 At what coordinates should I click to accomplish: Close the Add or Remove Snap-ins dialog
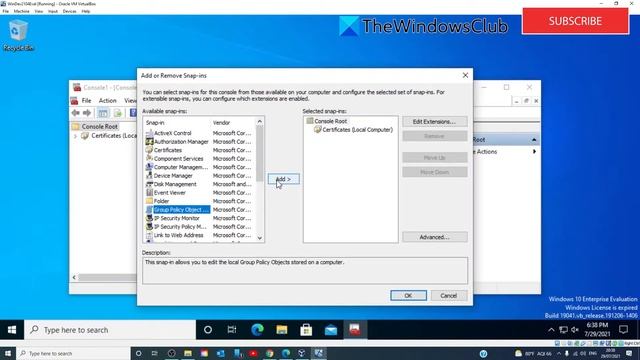[465, 76]
